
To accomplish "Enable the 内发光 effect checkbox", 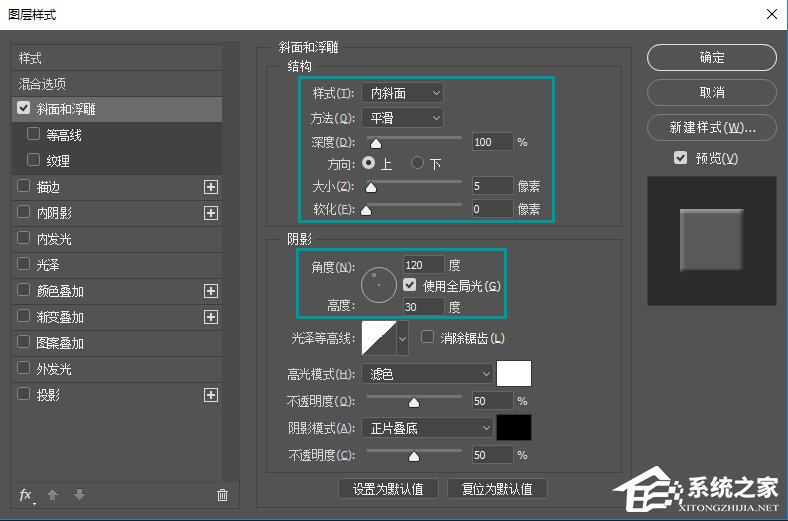I will click(24, 238).
